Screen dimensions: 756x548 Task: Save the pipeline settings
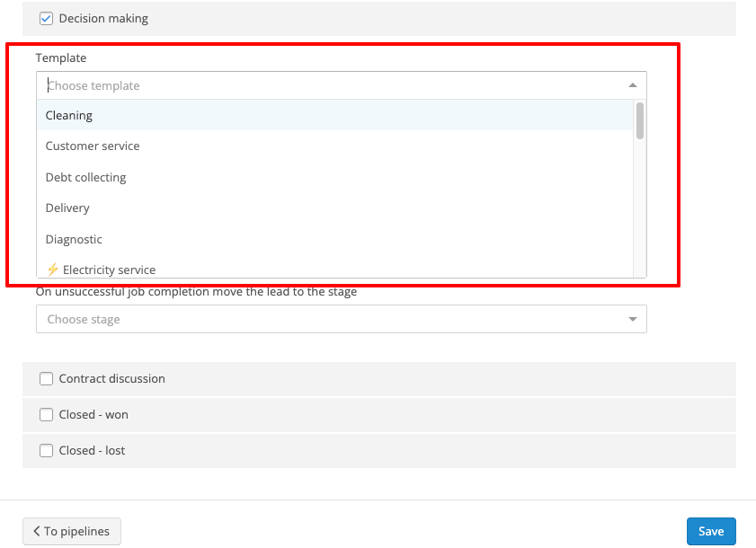(x=711, y=531)
